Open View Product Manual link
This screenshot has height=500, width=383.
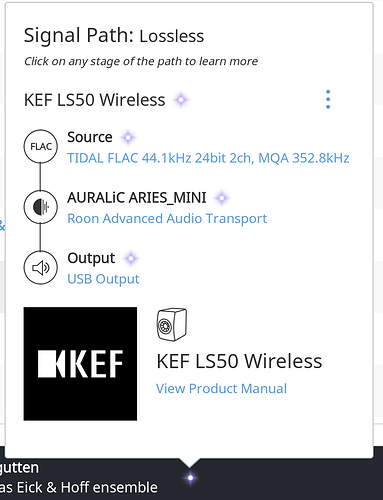(221, 389)
